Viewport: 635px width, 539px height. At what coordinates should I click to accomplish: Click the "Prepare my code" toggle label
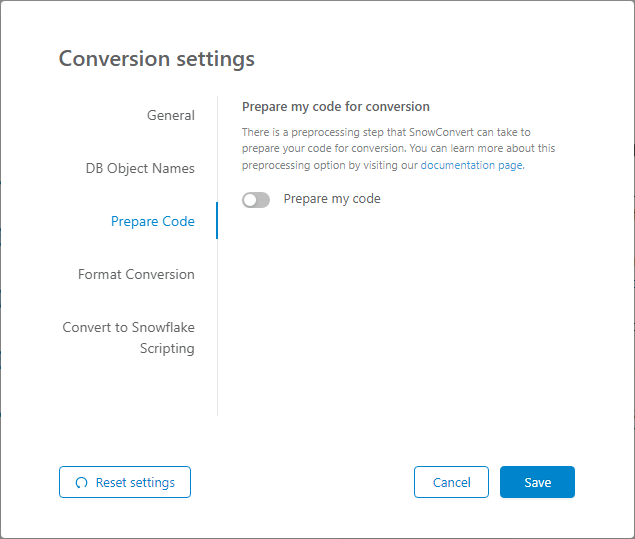tap(332, 199)
